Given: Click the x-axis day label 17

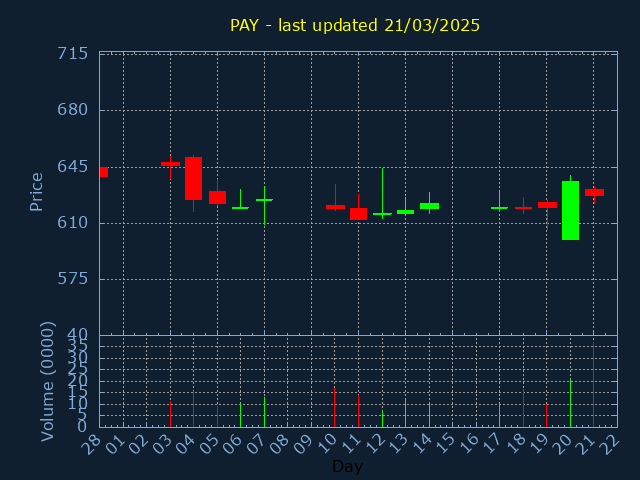Looking at the screenshot, I should pyautogui.click(x=491, y=444).
